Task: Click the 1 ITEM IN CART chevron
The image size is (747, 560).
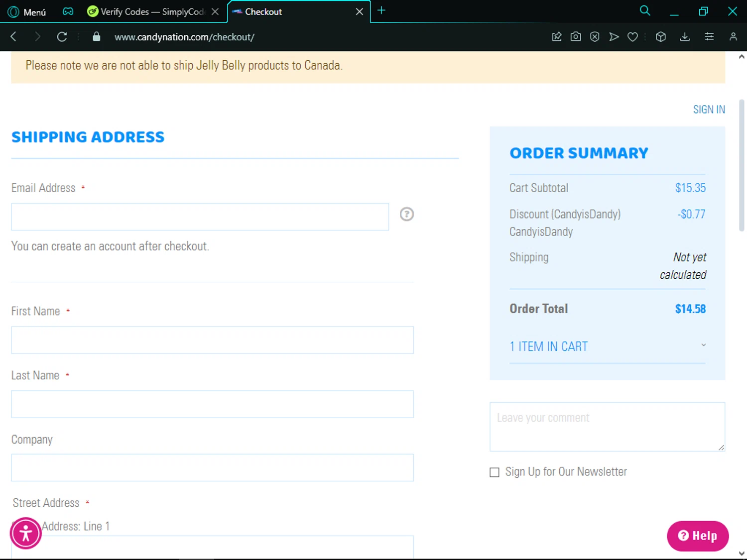Action: (x=703, y=345)
